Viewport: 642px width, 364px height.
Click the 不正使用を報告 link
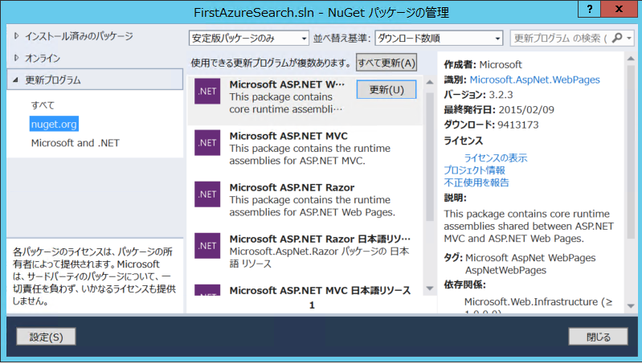pyautogui.click(x=476, y=182)
